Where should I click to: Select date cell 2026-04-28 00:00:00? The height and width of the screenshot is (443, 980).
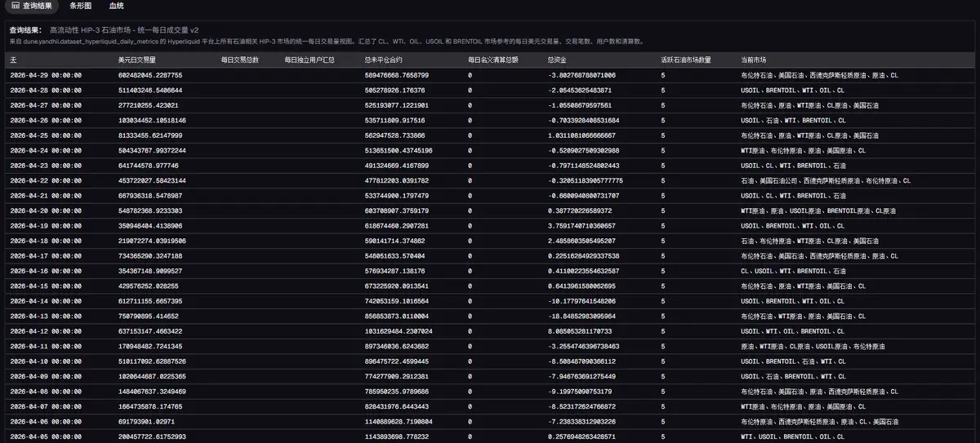click(x=46, y=90)
